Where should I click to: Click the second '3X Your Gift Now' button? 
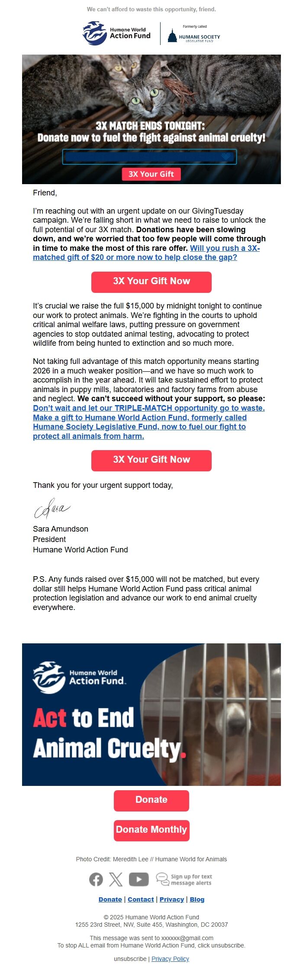pos(151,459)
